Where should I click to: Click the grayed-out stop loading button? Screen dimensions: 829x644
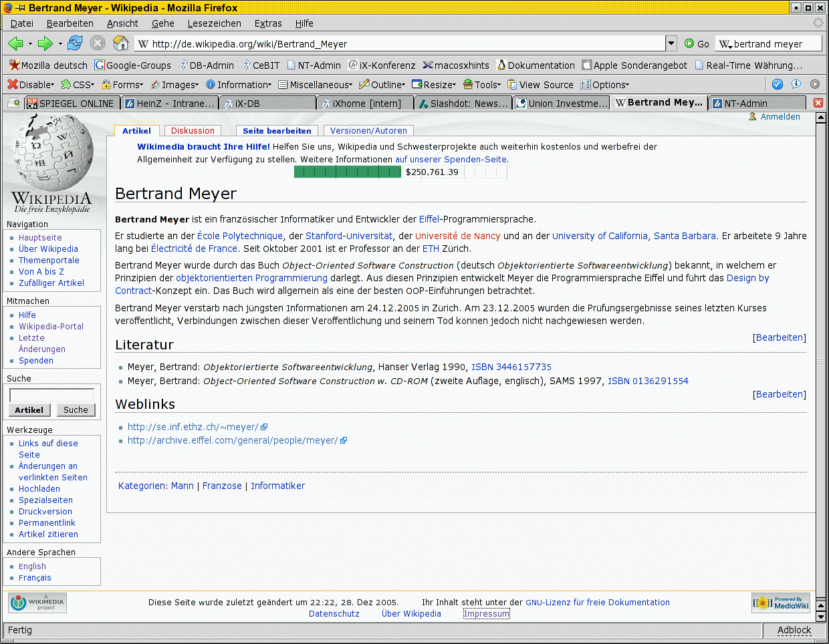98,43
